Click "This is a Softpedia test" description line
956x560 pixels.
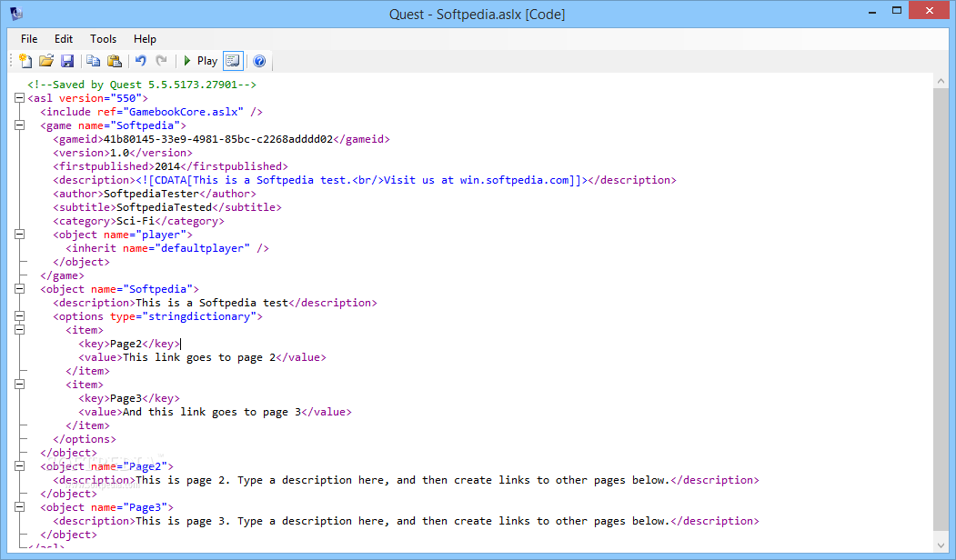pyautogui.click(x=216, y=303)
